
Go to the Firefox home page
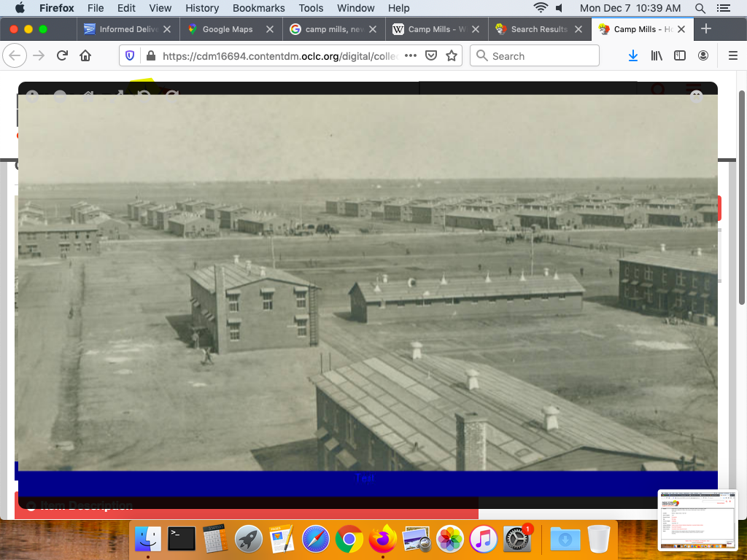[x=85, y=56]
